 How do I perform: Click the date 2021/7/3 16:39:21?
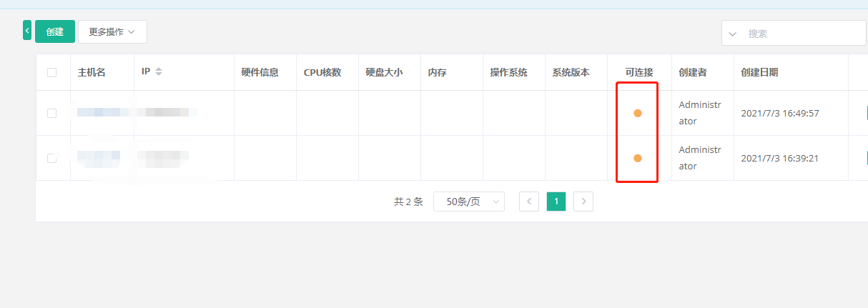780,158
